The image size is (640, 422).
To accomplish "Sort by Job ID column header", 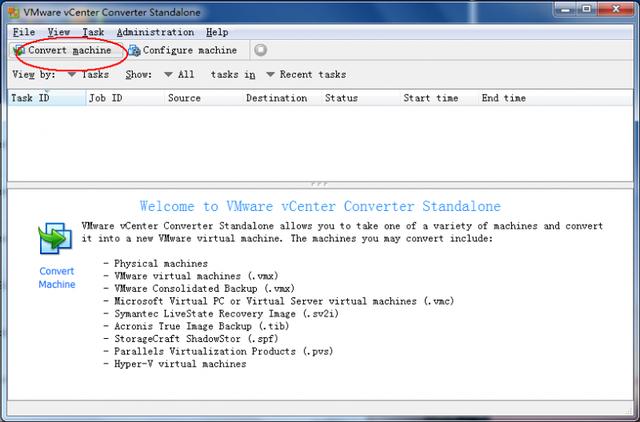I will pos(125,98).
